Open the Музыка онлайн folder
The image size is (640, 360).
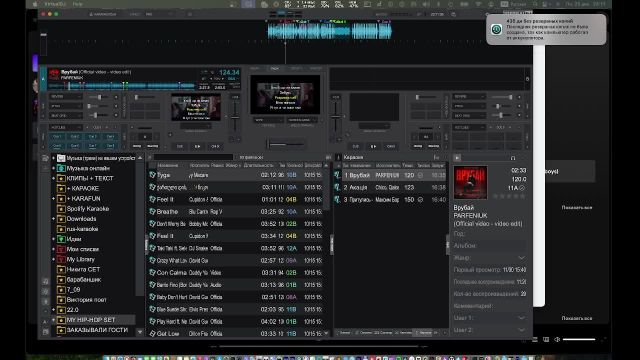[x=88, y=168]
